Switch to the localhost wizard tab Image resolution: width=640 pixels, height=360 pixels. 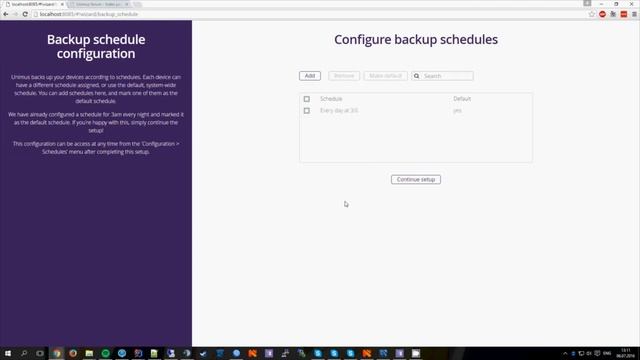(x=33, y=4)
